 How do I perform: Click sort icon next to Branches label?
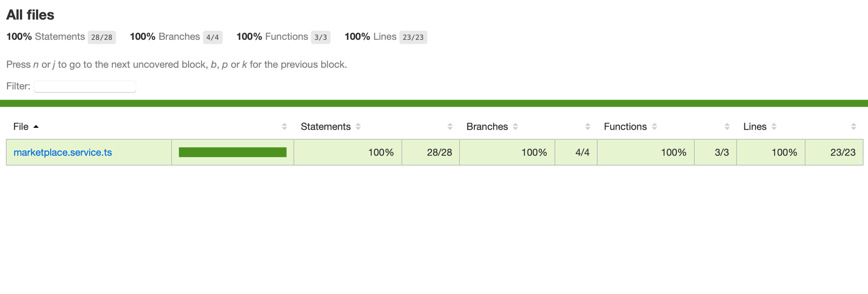click(515, 127)
